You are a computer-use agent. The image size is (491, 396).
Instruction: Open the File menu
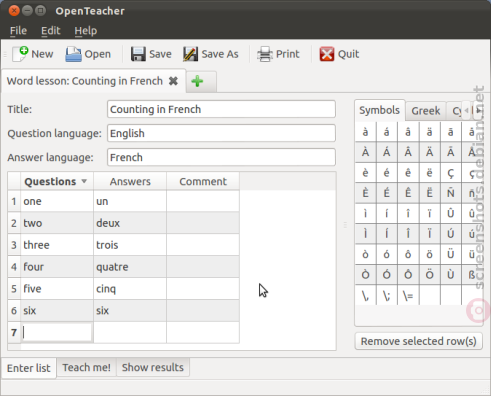(x=18, y=31)
